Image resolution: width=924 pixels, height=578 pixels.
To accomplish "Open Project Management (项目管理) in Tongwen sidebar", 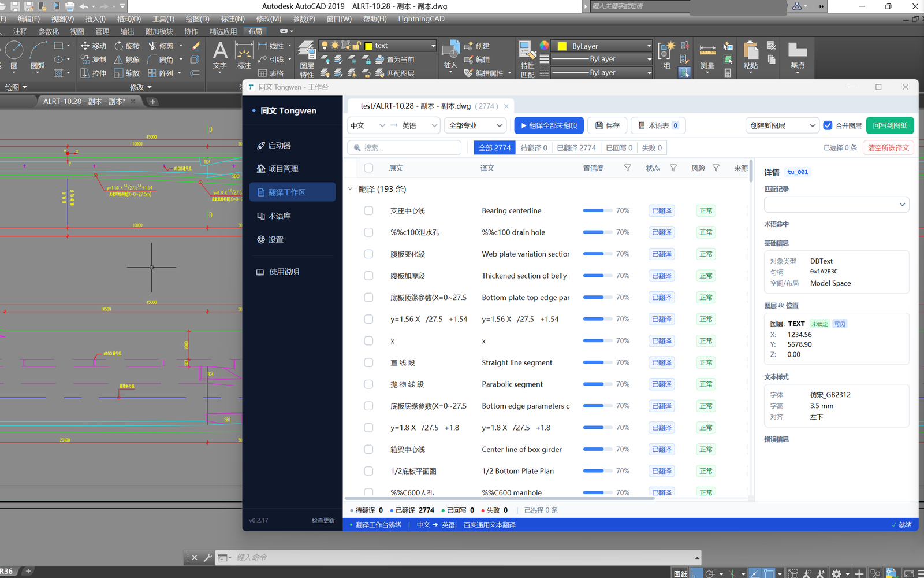I will coord(292,169).
